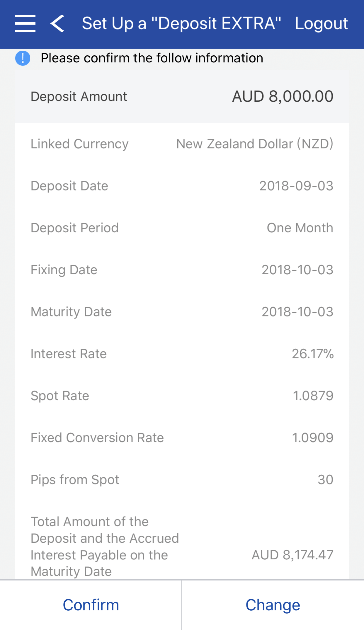Open the hamburger menu
Screen dimensions: 364x630
pyautogui.click(x=25, y=23)
